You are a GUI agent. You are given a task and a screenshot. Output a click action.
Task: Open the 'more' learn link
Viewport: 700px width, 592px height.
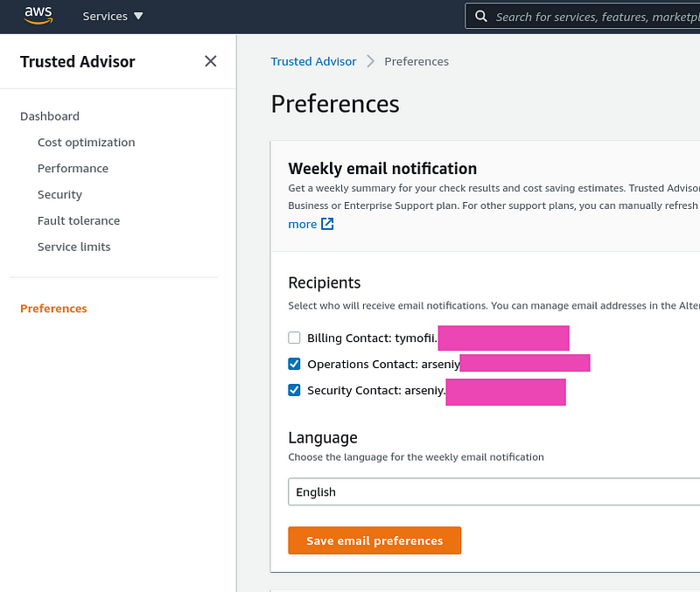pyautogui.click(x=302, y=225)
